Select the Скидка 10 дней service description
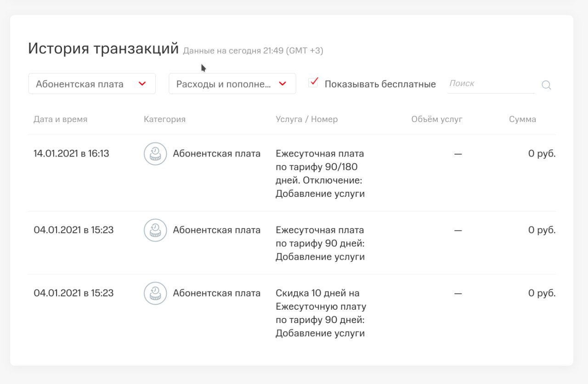The height and width of the screenshot is (384, 588). tap(321, 313)
